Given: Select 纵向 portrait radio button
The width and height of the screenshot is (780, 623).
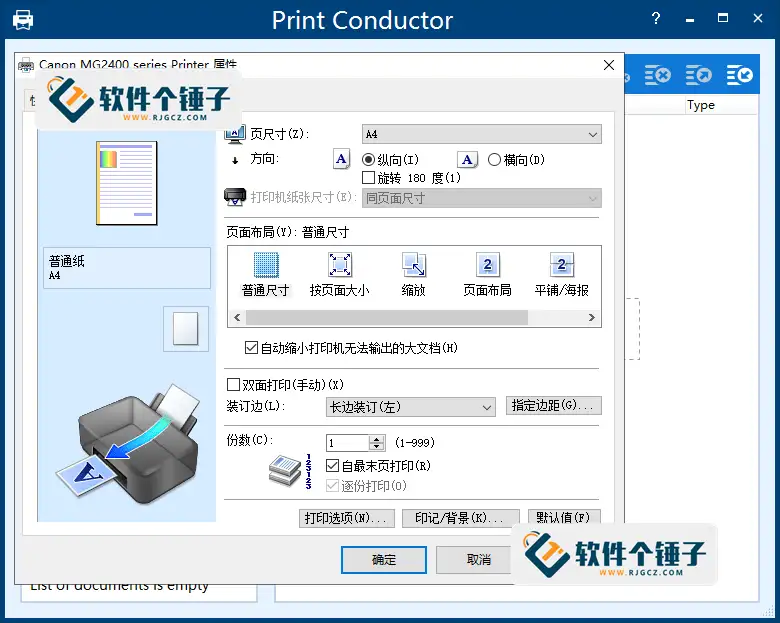Looking at the screenshot, I should pyautogui.click(x=369, y=160).
